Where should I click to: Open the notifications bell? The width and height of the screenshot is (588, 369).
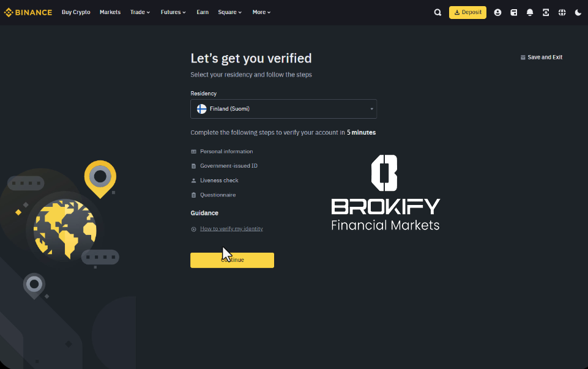coord(530,12)
